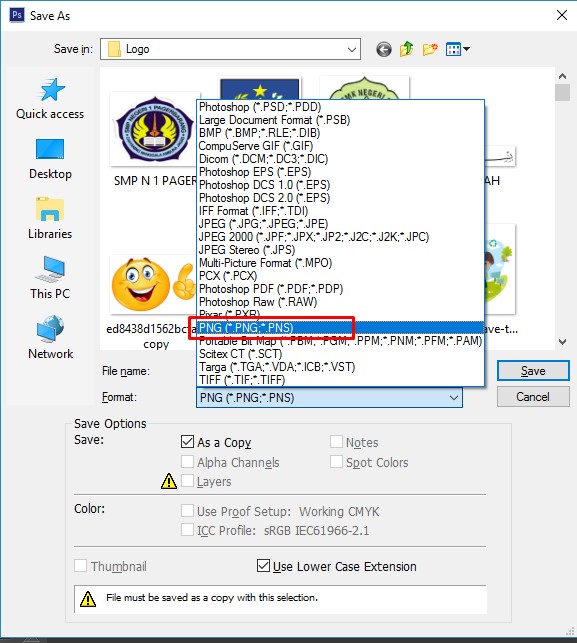This screenshot has width=577, height=643.
Task: Select SMP N 1 PAGER logo thumbnail
Action: tap(154, 129)
